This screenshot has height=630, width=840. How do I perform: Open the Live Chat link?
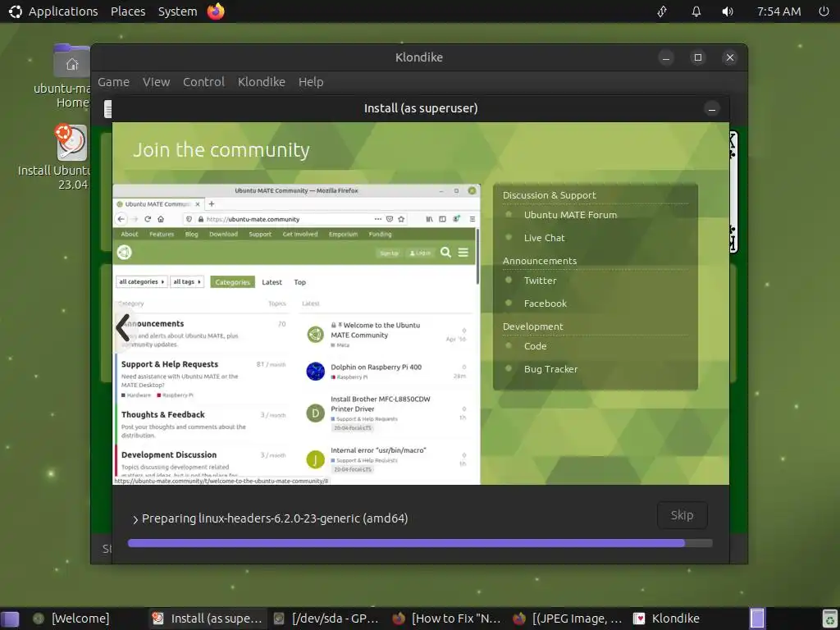coord(544,238)
